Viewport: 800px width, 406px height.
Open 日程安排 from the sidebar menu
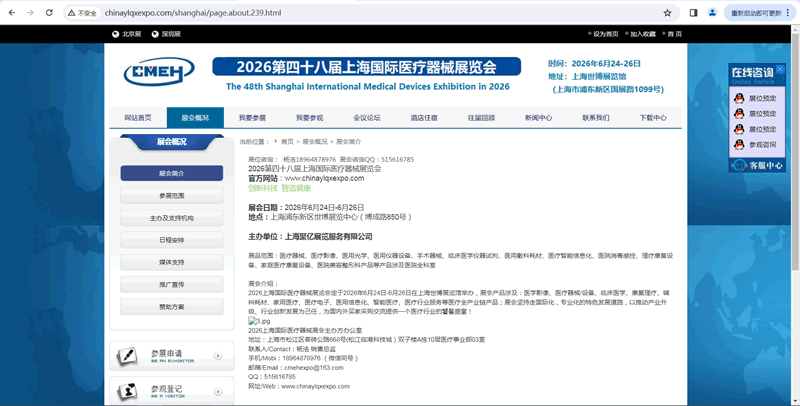[x=171, y=240]
